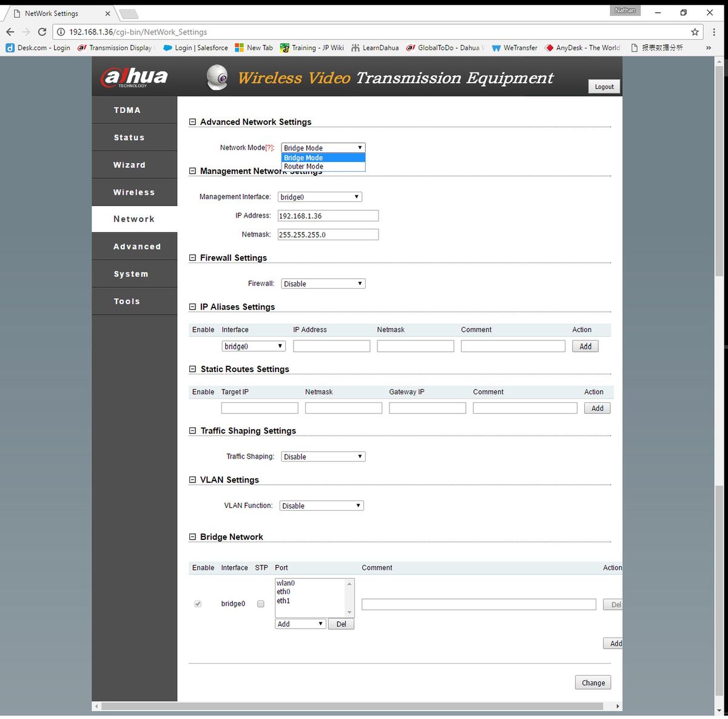Click Add button for Static Routes
The image size is (728, 719).
(x=598, y=408)
